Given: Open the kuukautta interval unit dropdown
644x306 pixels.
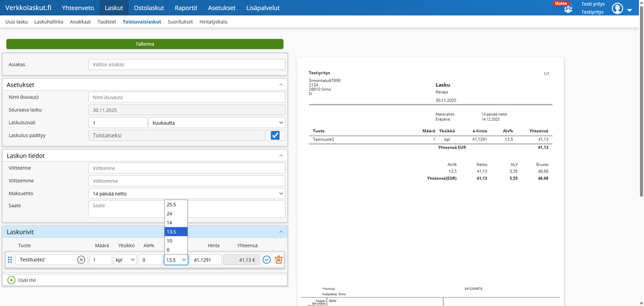Looking at the screenshot, I should point(217,123).
